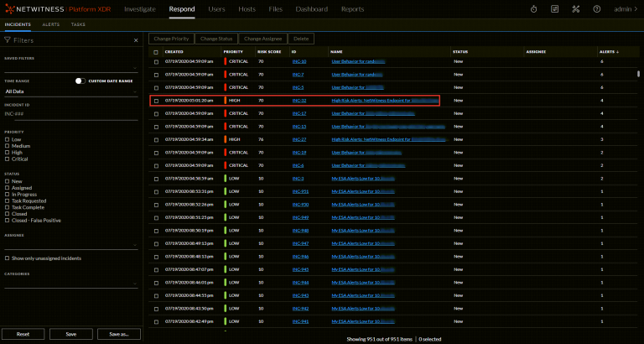
Task: Tick the select-all checkbox in table header
Action: pyautogui.click(x=155, y=52)
